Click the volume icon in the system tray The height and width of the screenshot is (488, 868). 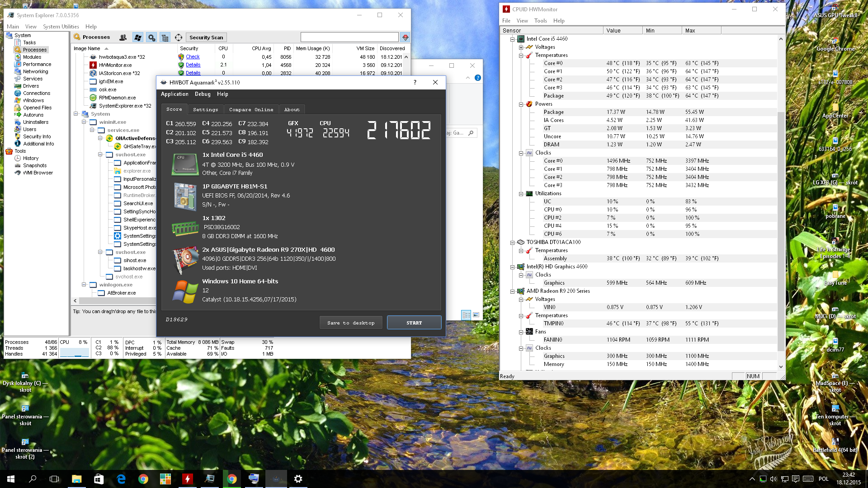tap(774, 479)
